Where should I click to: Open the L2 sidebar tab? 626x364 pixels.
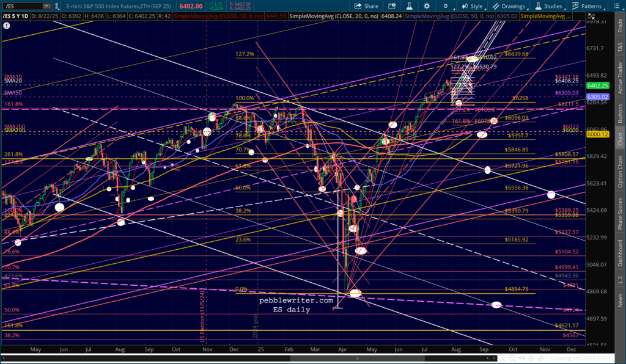point(620,280)
